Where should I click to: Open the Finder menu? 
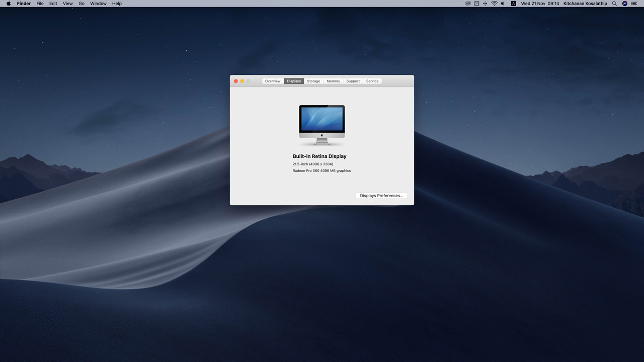click(24, 4)
